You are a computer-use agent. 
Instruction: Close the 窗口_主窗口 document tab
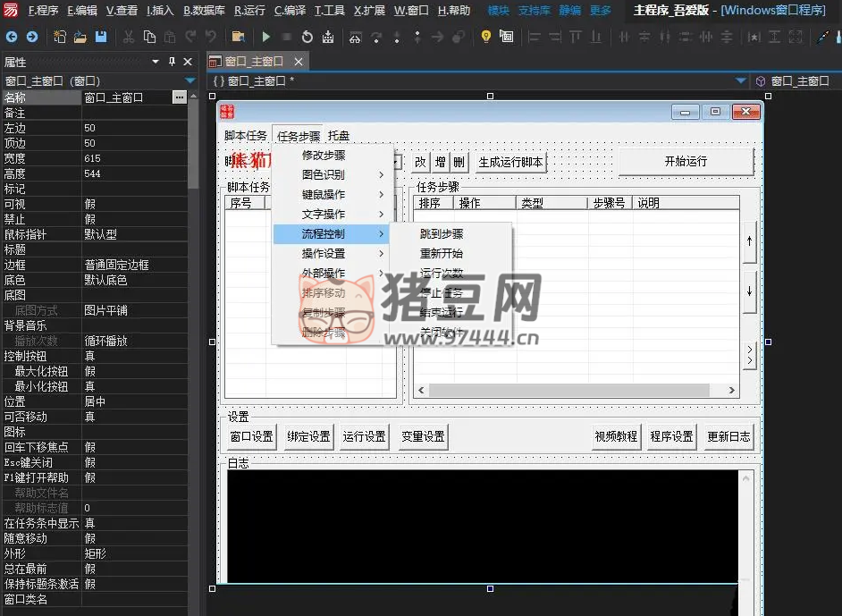299,62
